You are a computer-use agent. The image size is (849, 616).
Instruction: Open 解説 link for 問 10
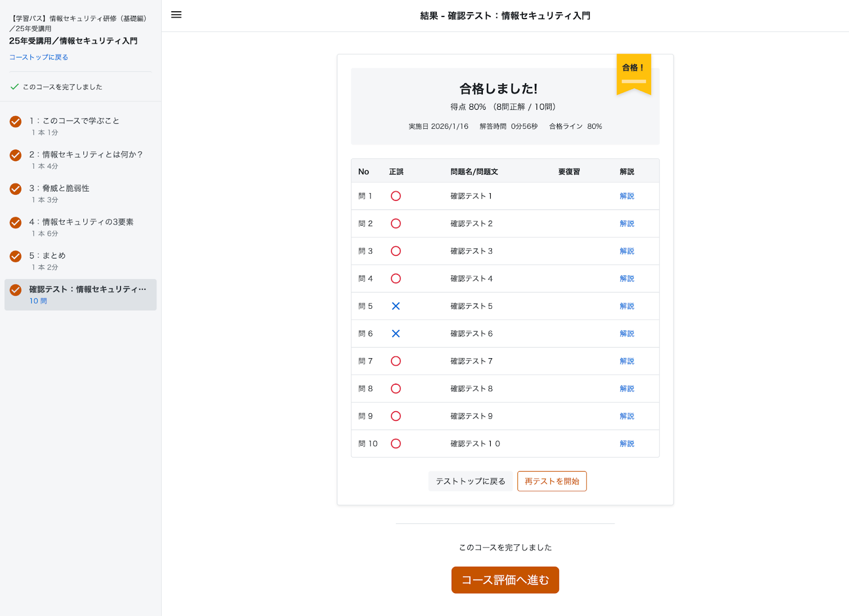627,444
